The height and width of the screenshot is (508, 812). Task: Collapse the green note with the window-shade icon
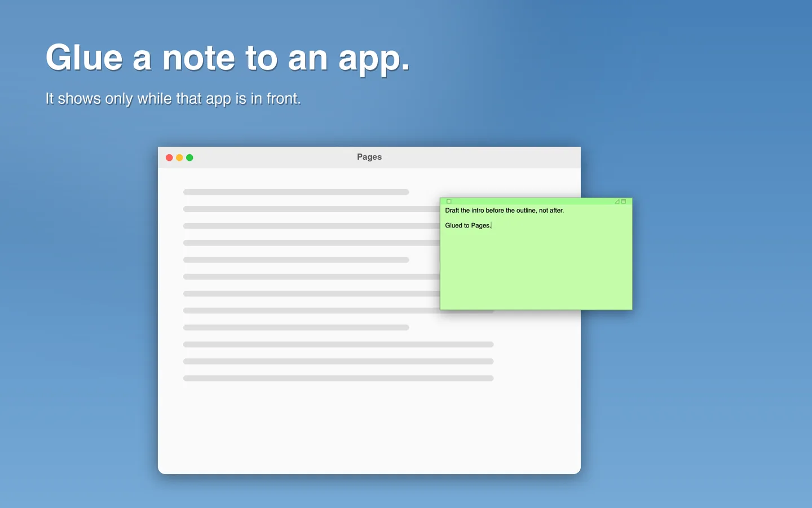click(x=624, y=202)
